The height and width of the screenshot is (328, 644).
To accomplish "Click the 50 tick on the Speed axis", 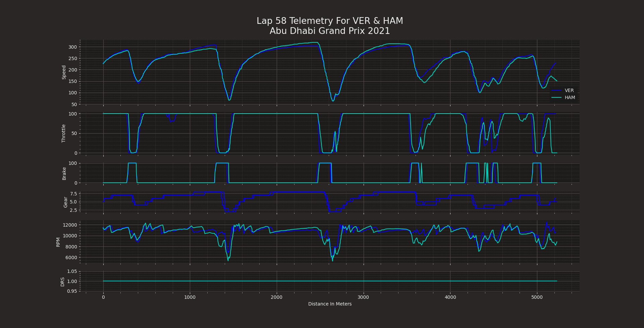I will pos(74,104).
